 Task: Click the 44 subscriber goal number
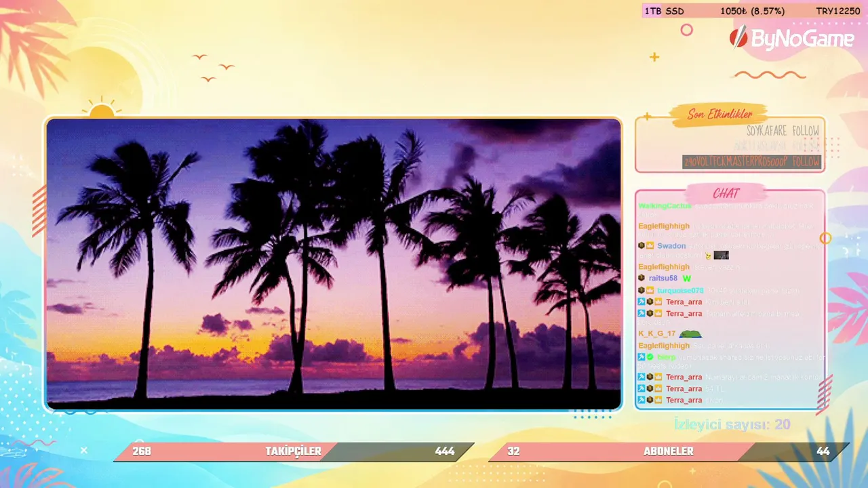coord(823,451)
